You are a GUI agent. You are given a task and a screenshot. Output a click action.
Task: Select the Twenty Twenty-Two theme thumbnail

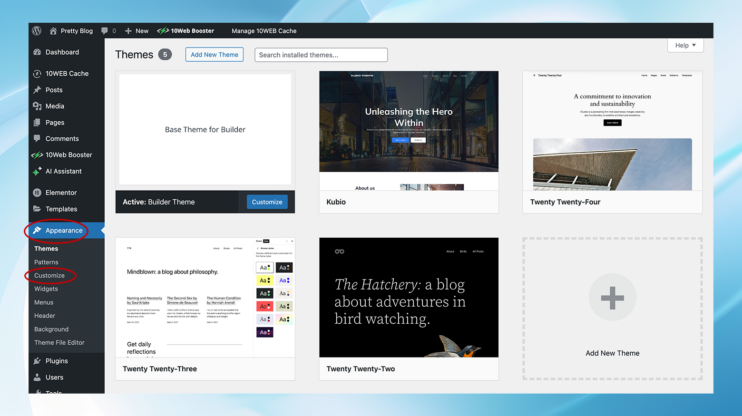pyautogui.click(x=409, y=297)
